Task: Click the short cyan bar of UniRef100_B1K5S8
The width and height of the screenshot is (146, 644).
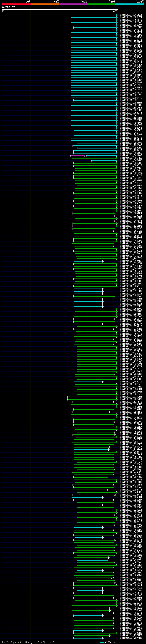Action: [x=89, y=261]
